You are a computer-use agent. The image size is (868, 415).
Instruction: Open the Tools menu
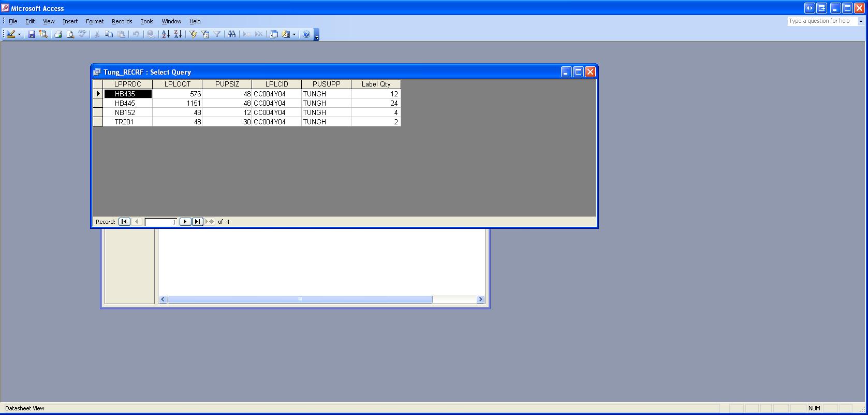tap(146, 21)
